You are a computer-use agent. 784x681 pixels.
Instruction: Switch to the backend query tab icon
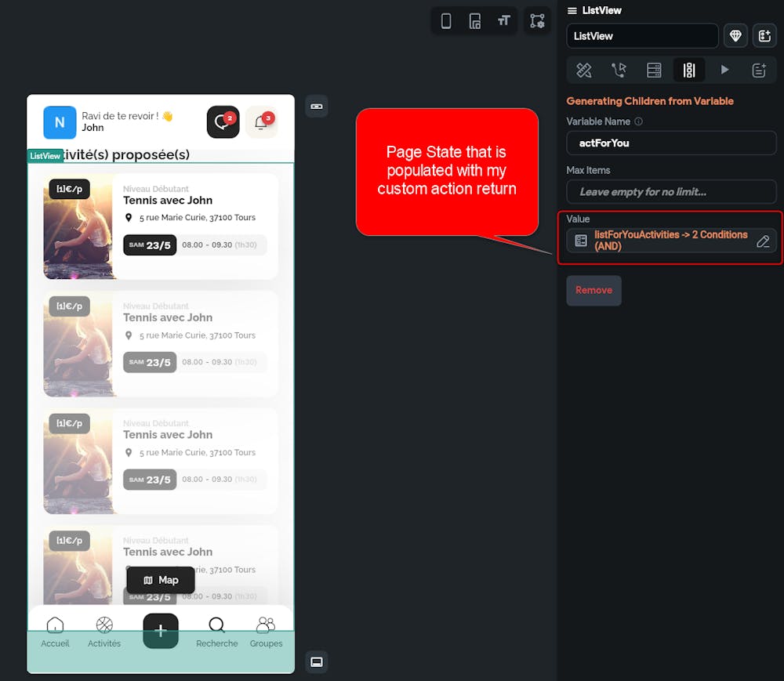pyautogui.click(x=654, y=70)
